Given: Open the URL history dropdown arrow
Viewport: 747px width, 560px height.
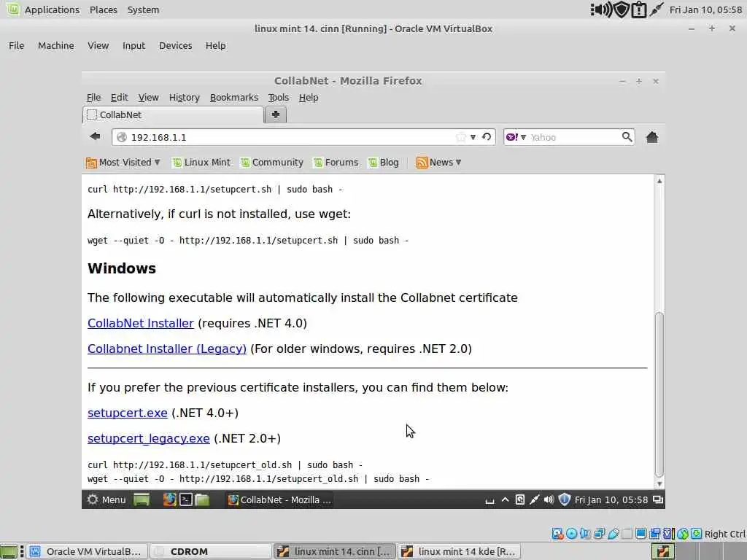Looking at the screenshot, I should coord(473,137).
